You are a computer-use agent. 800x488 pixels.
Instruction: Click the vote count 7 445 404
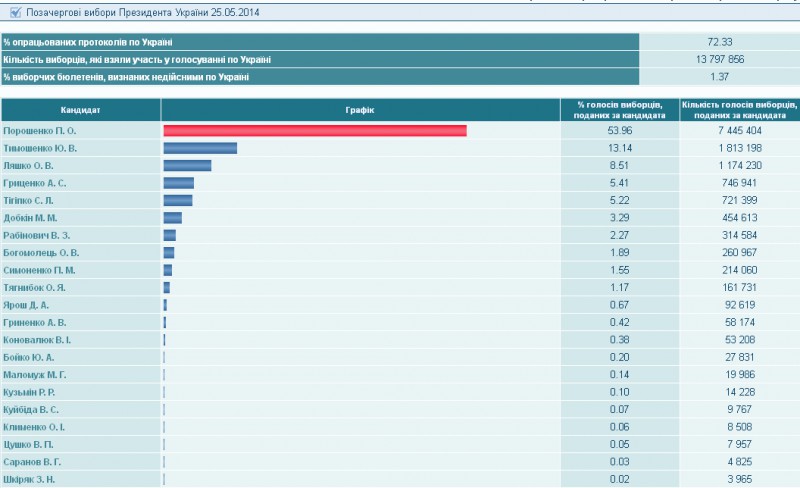point(739,131)
